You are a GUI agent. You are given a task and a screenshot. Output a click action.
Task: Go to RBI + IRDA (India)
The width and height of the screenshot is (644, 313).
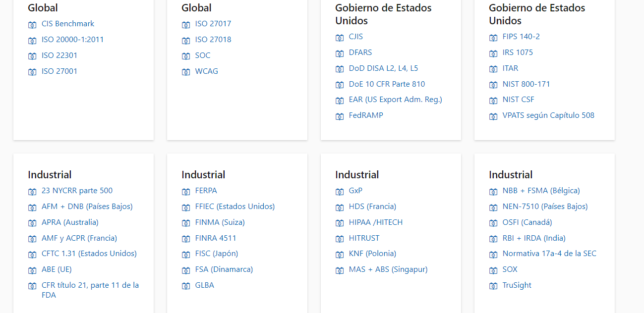[534, 238]
